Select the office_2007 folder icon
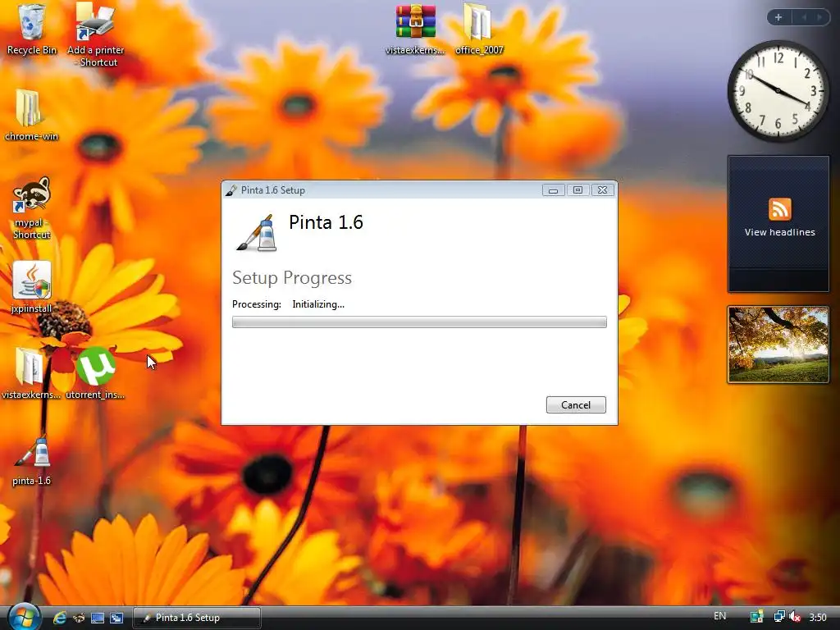Viewport: 840px width, 630px height. click(479, 30)
